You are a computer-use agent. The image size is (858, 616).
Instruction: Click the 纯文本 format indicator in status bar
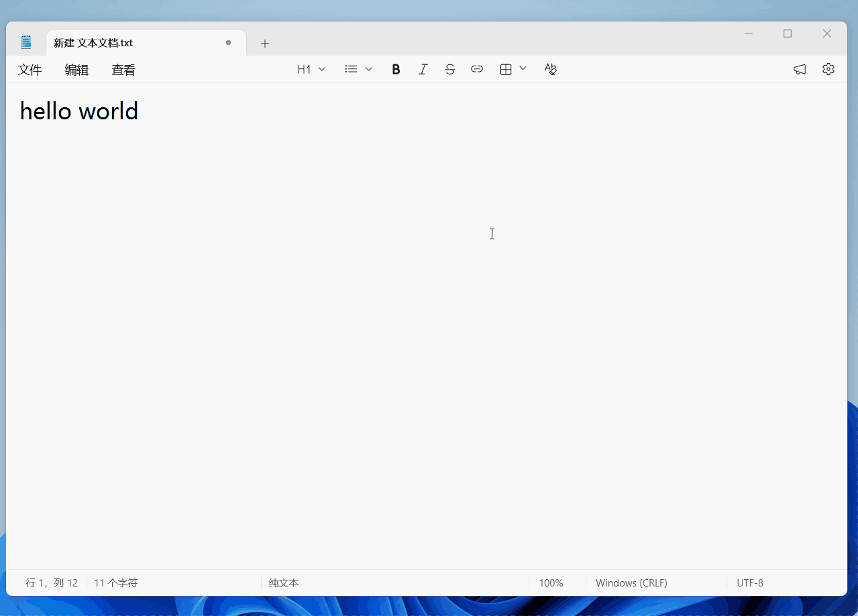(284, 583)
